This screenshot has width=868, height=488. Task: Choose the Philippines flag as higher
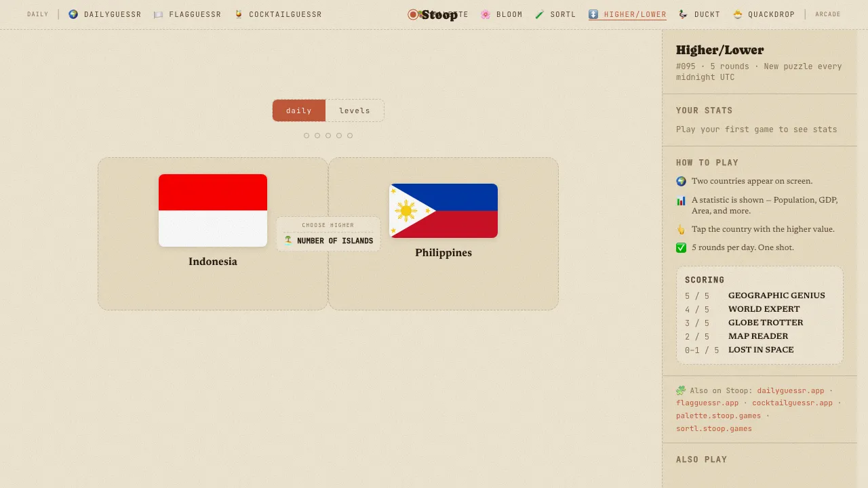tap(443, 211)
